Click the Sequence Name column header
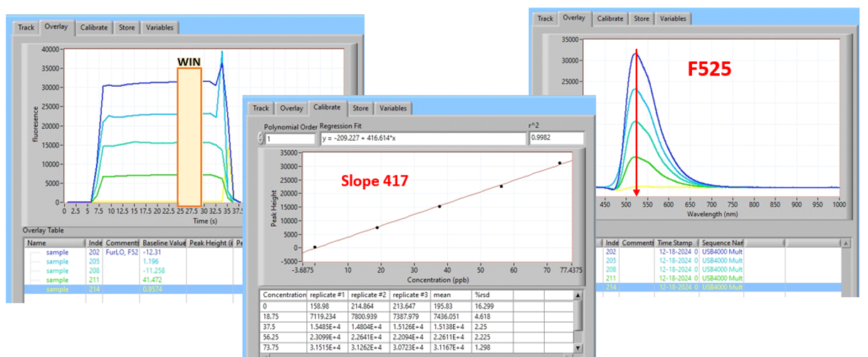This screenshot has width=868, height=357. (x=722, y=243)
